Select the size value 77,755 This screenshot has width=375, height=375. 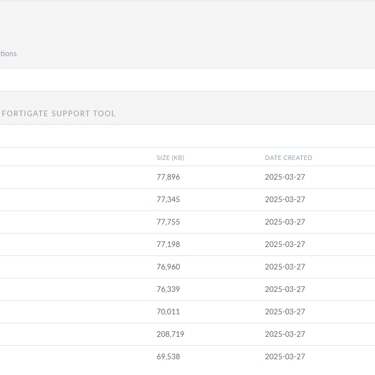pos(168,222)
